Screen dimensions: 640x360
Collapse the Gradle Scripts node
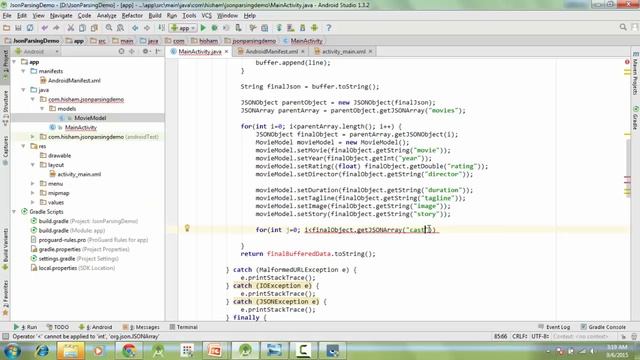point(14,212)
